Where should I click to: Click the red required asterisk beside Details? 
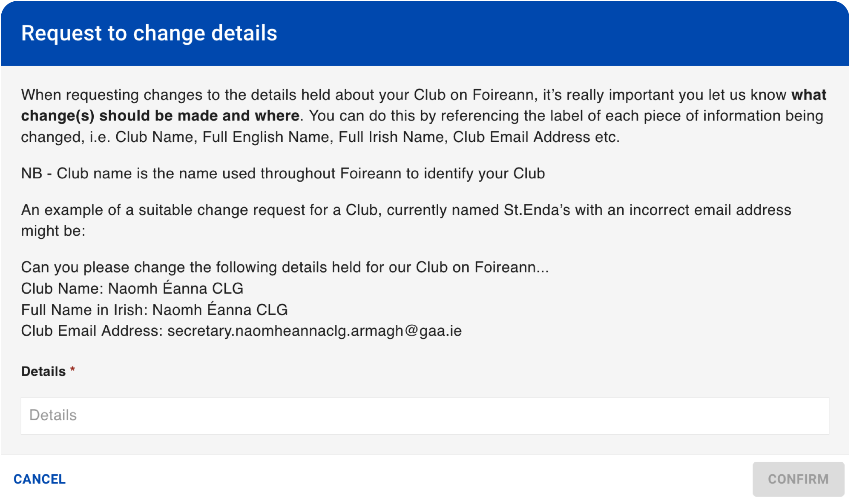[72, 369]
